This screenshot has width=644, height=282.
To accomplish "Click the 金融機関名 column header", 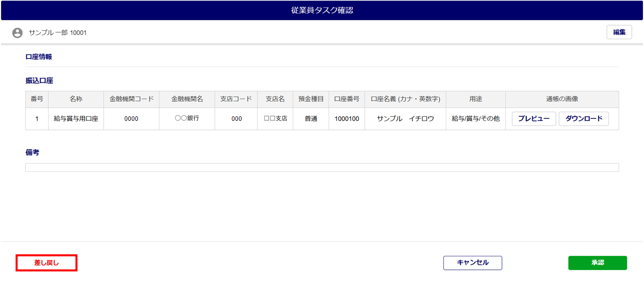I will click(187, 99).
